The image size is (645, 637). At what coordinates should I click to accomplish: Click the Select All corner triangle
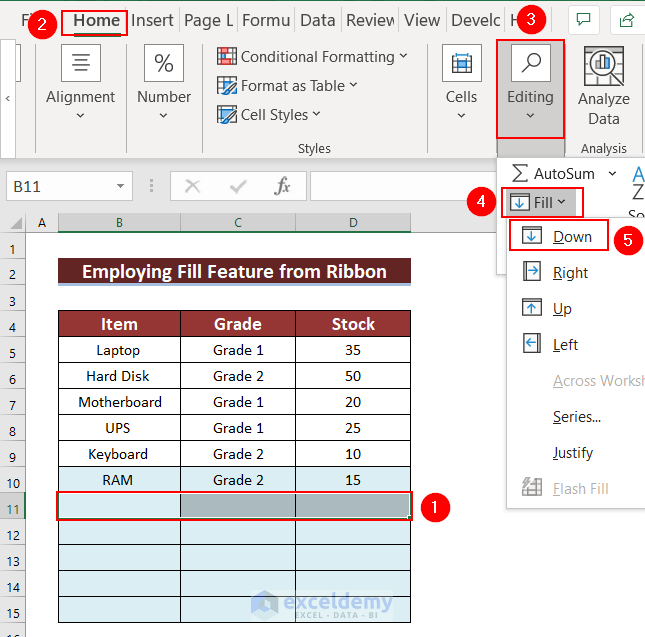pyautogui.click(x=16, y=223)
